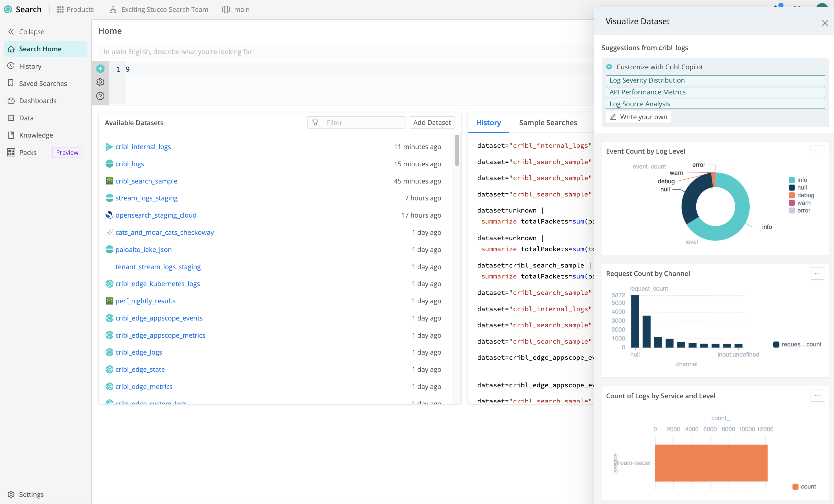Open cribl_edge_metrics dataset
The image size is (834, 504).
(x=144, y=386)
